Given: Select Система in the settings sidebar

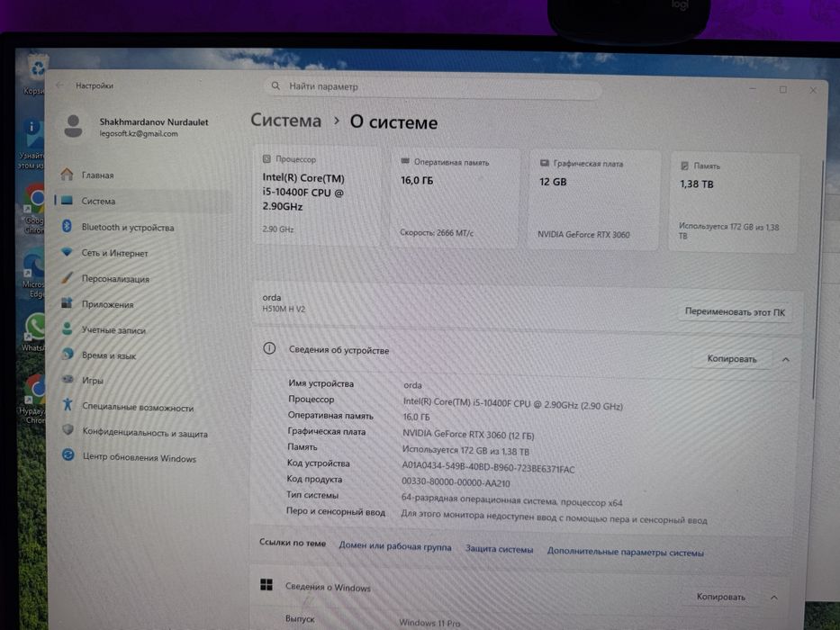Looking at the screenshot, I should pyautogui.click(x=143, y=201).
